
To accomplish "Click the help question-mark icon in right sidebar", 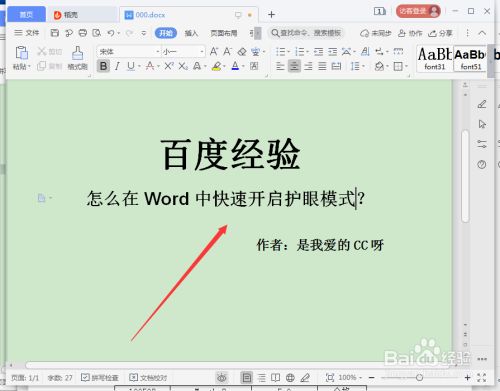I will (482, 164).
